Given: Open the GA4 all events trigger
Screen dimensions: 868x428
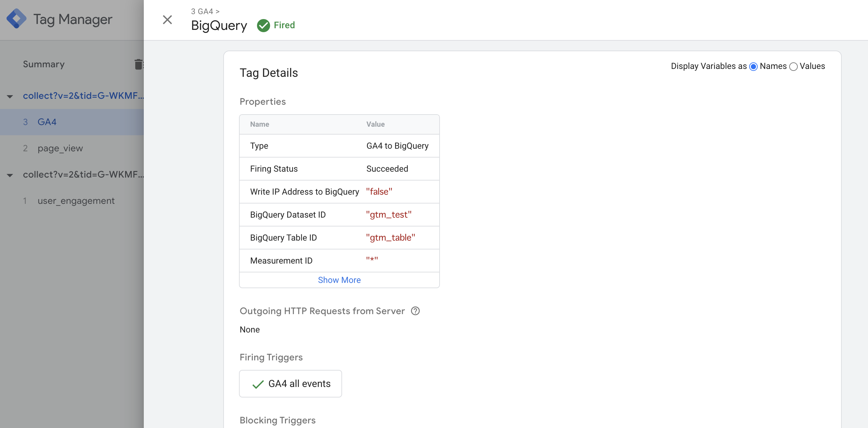Looking at the screenshot, I should (299, 384).
